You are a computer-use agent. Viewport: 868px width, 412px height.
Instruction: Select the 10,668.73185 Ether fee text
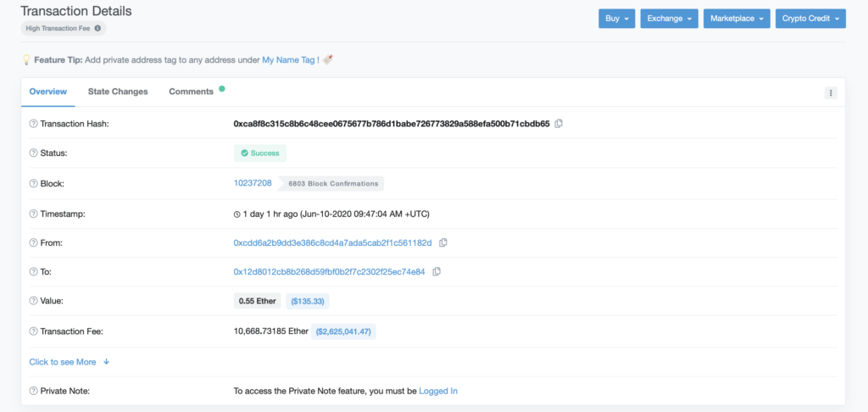click(x=271, y=331)
